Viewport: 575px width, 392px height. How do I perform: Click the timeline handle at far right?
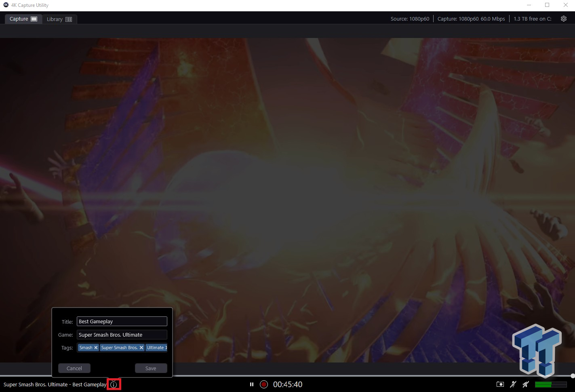573,376
